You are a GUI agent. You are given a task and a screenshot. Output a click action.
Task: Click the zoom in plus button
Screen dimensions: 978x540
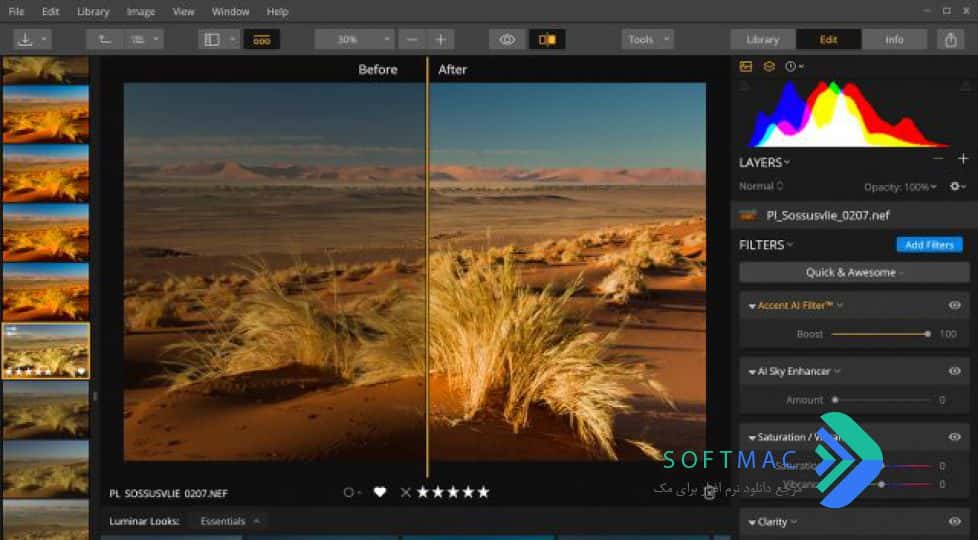440,39
